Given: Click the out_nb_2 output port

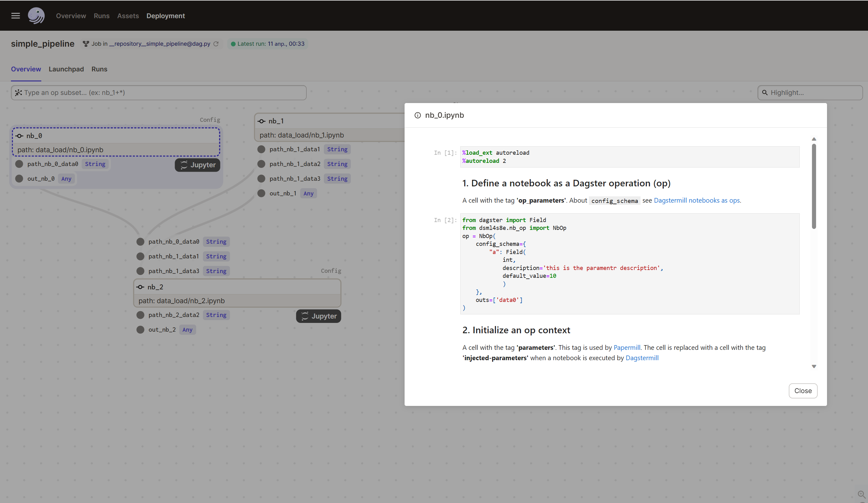Looking at the screenshot, I should [140, 329].
